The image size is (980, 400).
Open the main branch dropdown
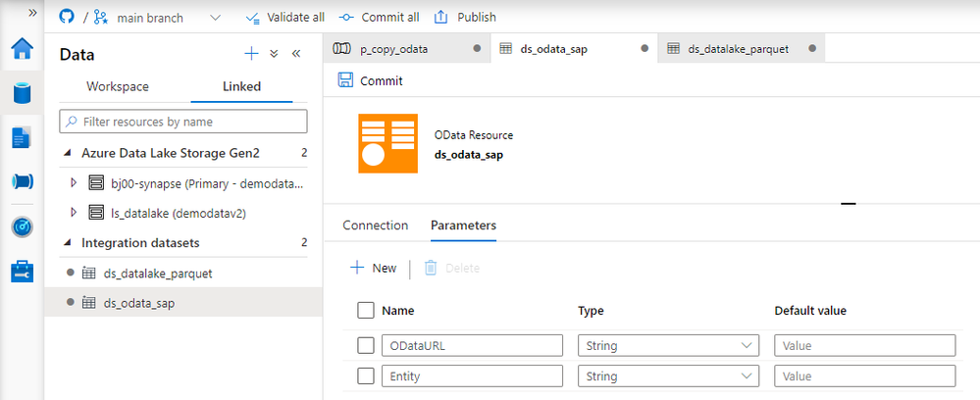coord(215,18)
